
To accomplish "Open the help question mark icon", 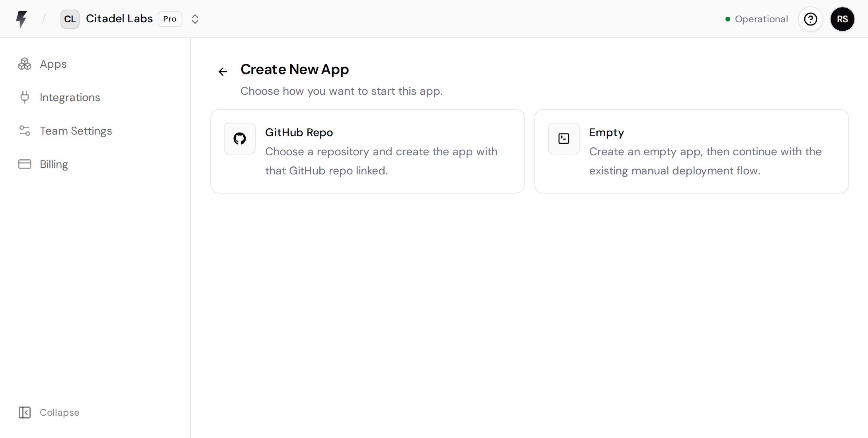I will [810, 19].
